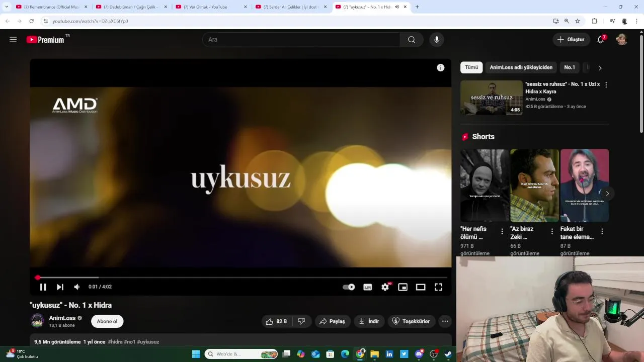Switch to Dedublüman / Çağrı Çelik tab

(x=131, y=7)
